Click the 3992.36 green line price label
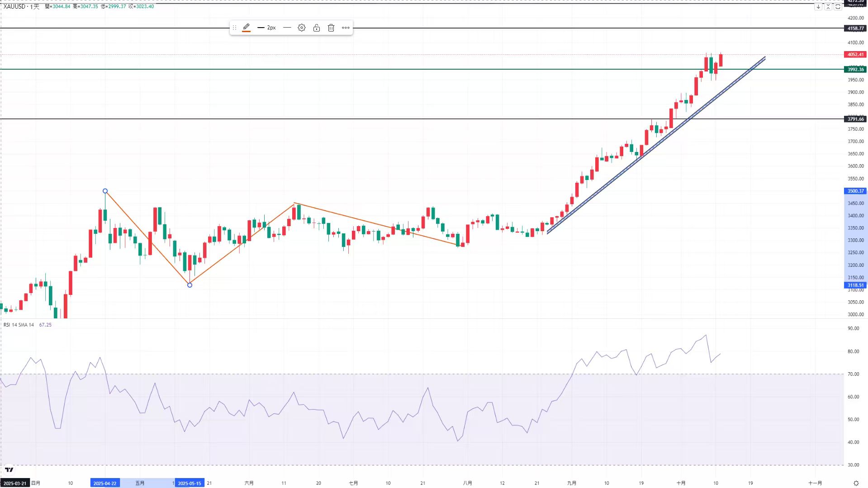 tap(855, 69)
